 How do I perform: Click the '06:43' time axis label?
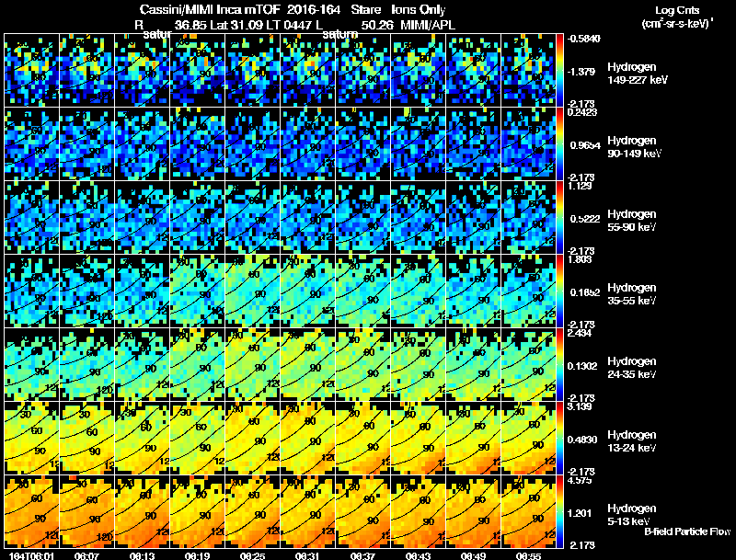418,556
